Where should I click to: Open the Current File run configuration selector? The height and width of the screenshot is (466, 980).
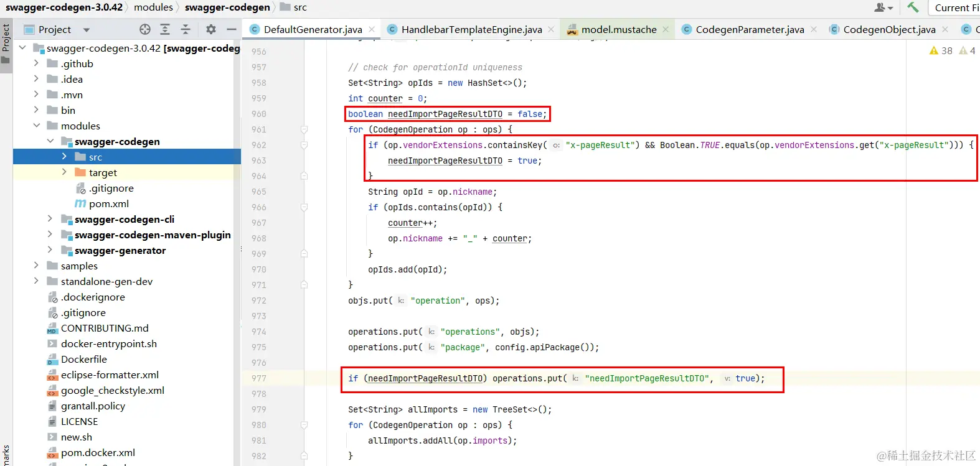click(956, 7)
